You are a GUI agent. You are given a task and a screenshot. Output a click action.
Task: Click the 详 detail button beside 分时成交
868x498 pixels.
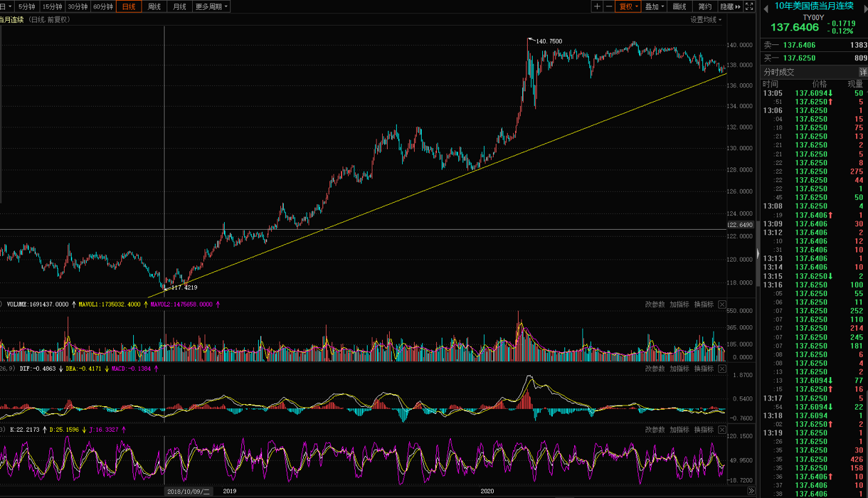coord(862,72)
